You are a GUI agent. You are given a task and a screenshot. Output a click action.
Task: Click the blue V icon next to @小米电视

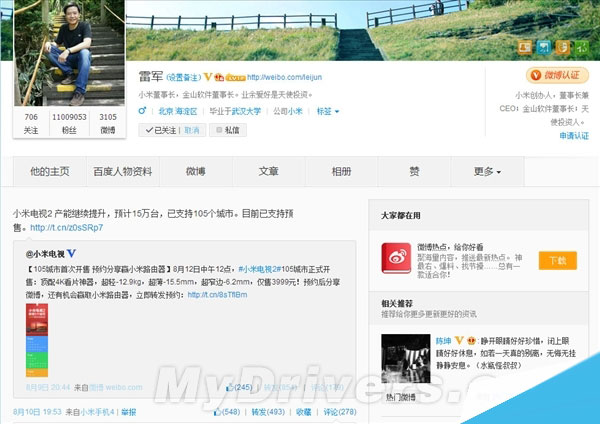(72, 253)
